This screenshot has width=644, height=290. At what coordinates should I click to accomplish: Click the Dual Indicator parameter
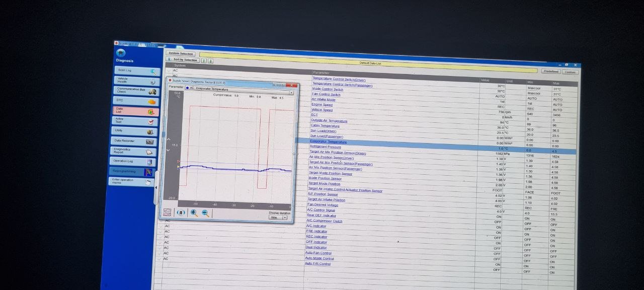(316, 247)
